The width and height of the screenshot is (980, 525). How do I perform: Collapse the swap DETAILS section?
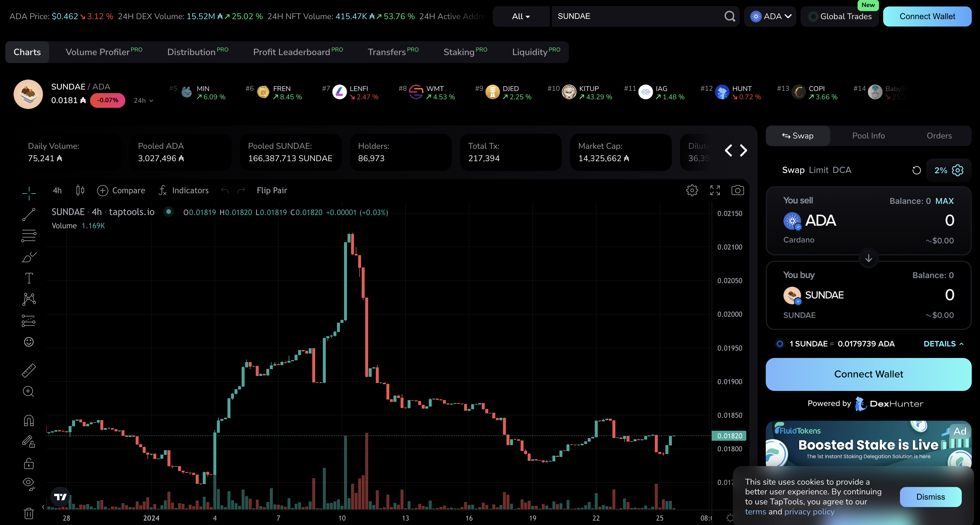pos(943,344)
